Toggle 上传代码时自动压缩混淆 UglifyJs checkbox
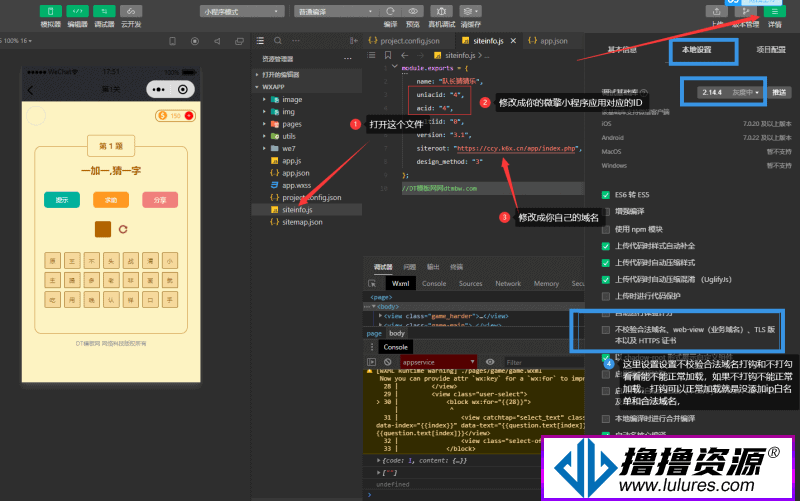 pyautogui.click(x=606, y=280)
